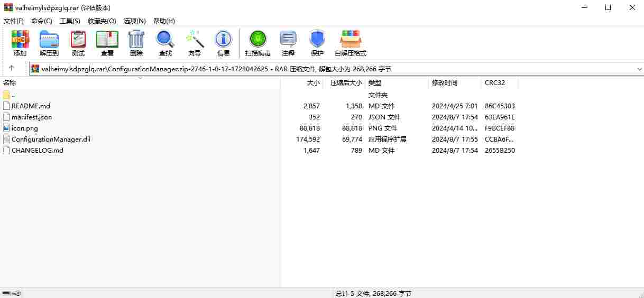Click the icon.png image file icon
Image resolution: width=644 pixels, height=298 pixels.
(6, 128)
